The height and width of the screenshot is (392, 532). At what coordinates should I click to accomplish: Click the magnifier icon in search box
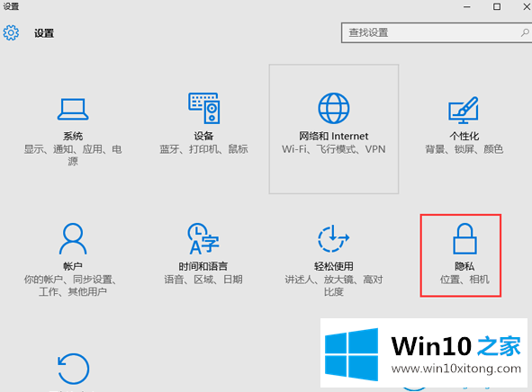(525, 32)
